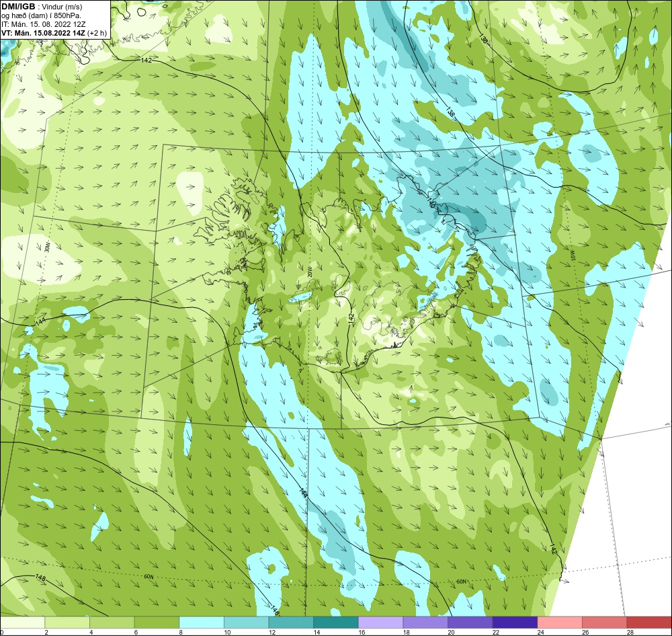Click the "136" height contour label
The image size is (672, 636).
(483, 38)
